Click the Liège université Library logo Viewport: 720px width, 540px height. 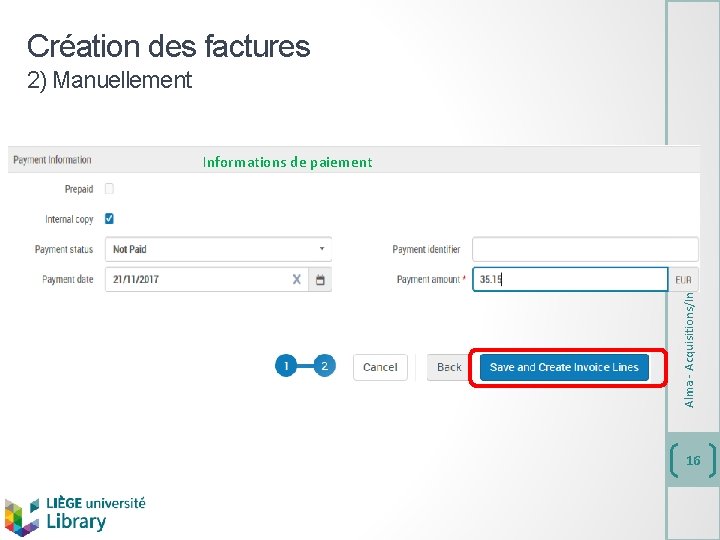(75, 514)
